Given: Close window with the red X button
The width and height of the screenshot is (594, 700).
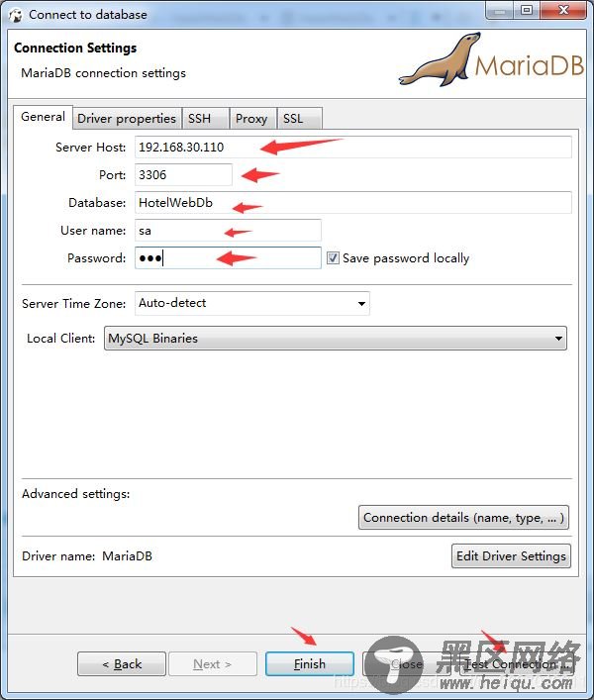Looking at the screenshot, I should (x=563, y=11).
